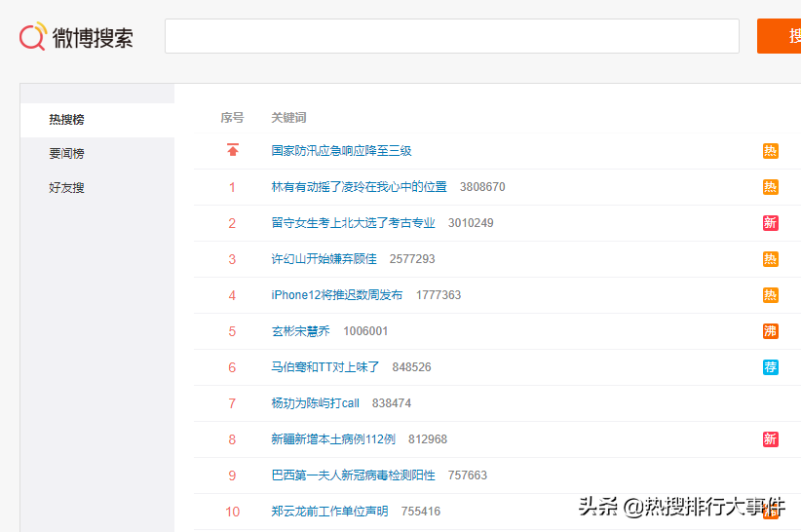Click the 新 badge on the 留守女生 row
801x532 pixels.
pyautogui.click(x=770, y=223)
